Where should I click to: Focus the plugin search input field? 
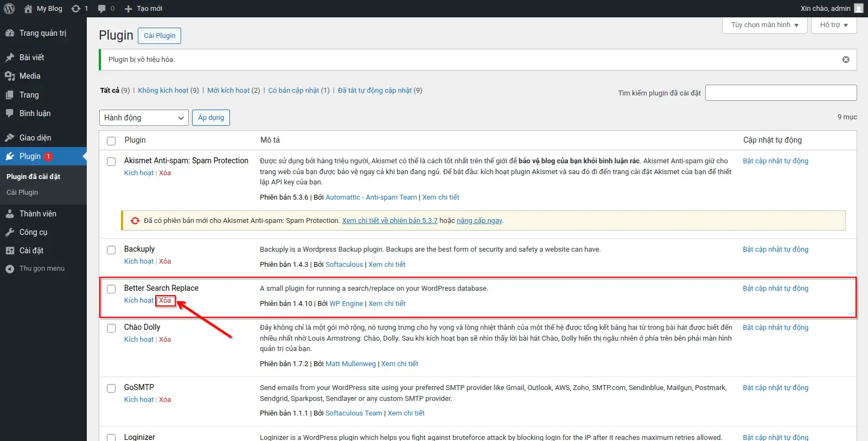(x=781, y=93)
